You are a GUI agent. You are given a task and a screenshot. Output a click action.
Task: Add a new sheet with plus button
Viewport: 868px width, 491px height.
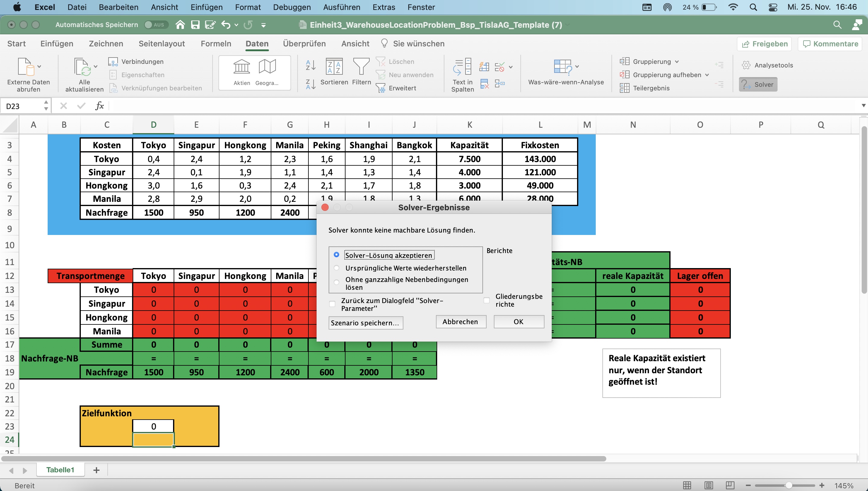[x=96, y=470]
